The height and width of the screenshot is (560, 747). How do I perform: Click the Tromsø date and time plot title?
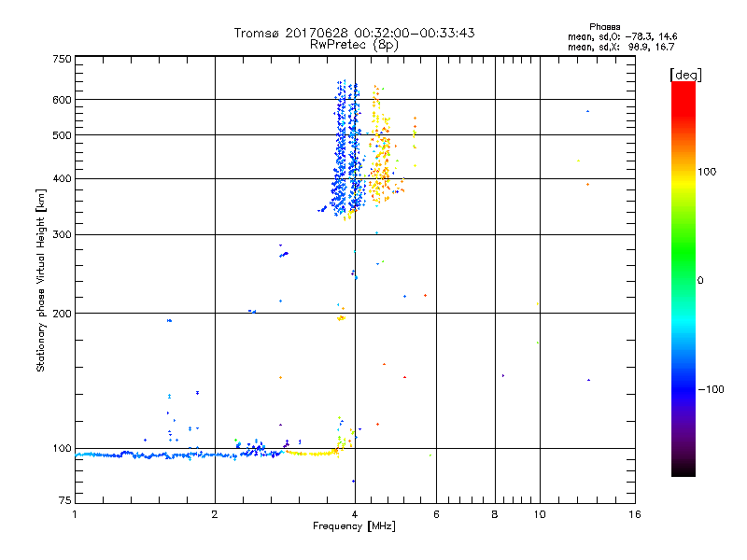click(354, 33)
